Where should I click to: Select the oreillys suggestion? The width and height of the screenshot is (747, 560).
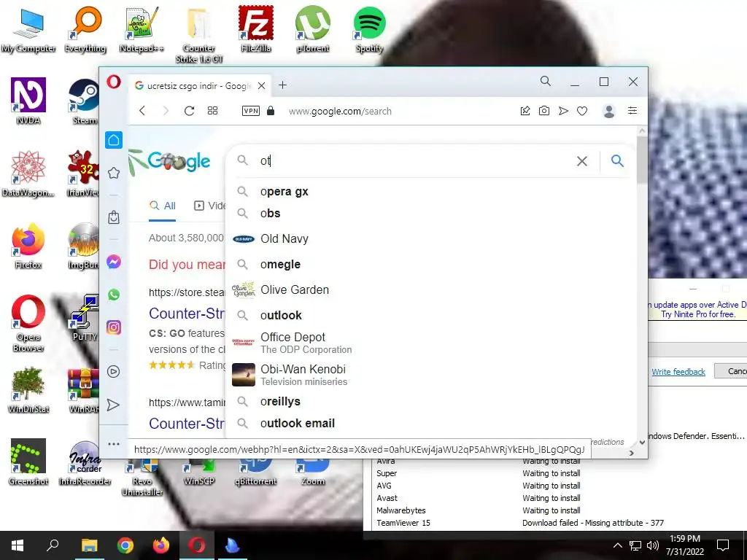tap(429, 402)
